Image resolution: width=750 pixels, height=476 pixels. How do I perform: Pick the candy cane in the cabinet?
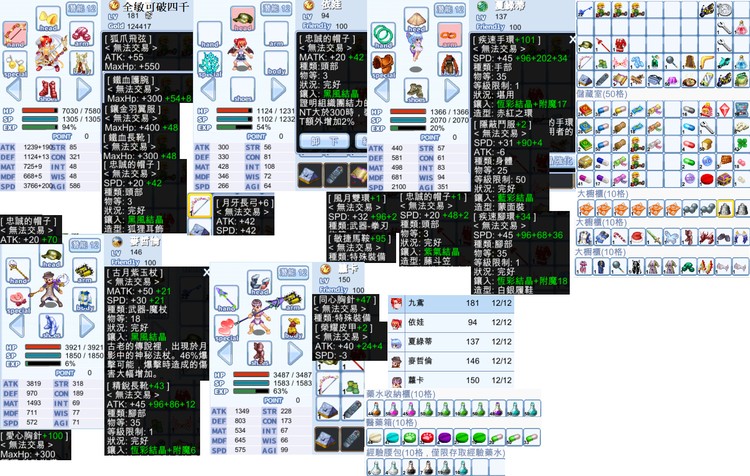(x=619, y=237)
